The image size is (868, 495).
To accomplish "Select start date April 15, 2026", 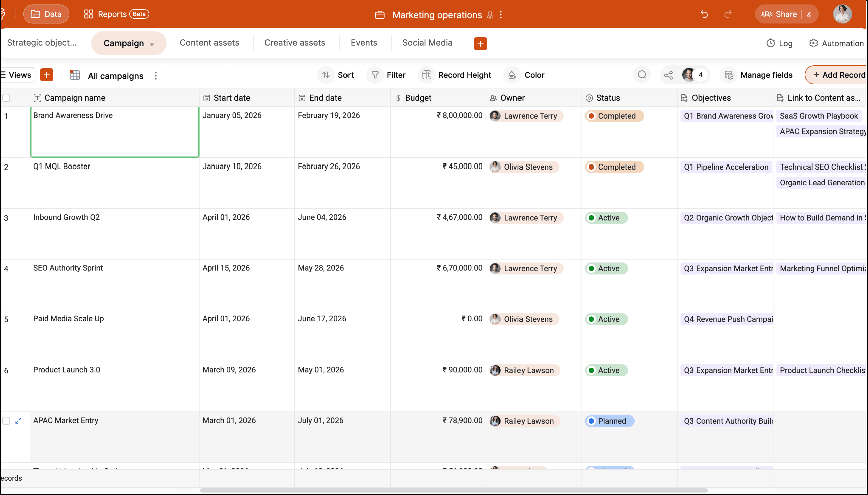I will [247, 284].
